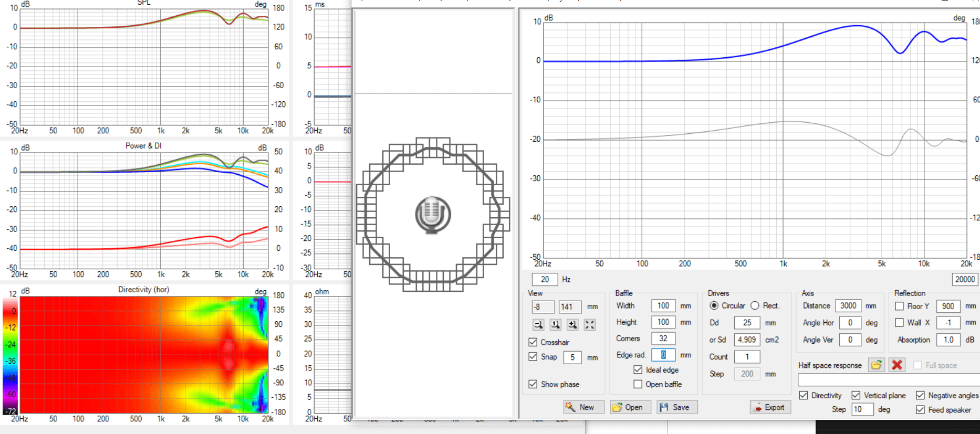Toggle the Directivity checkbox

click(804, 395)
